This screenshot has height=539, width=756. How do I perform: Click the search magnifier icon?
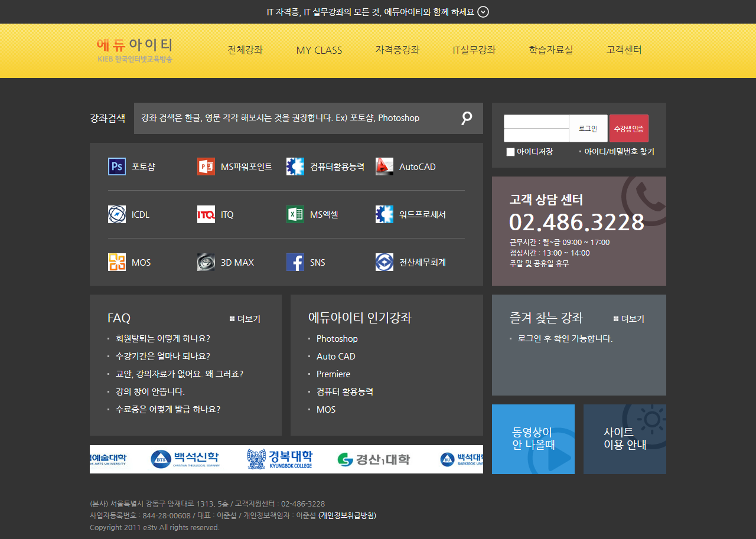click(x=467, y=118)
